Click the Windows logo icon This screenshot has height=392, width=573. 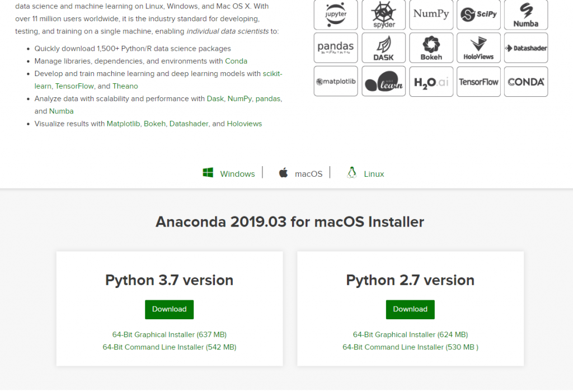(x=208, y=172)
